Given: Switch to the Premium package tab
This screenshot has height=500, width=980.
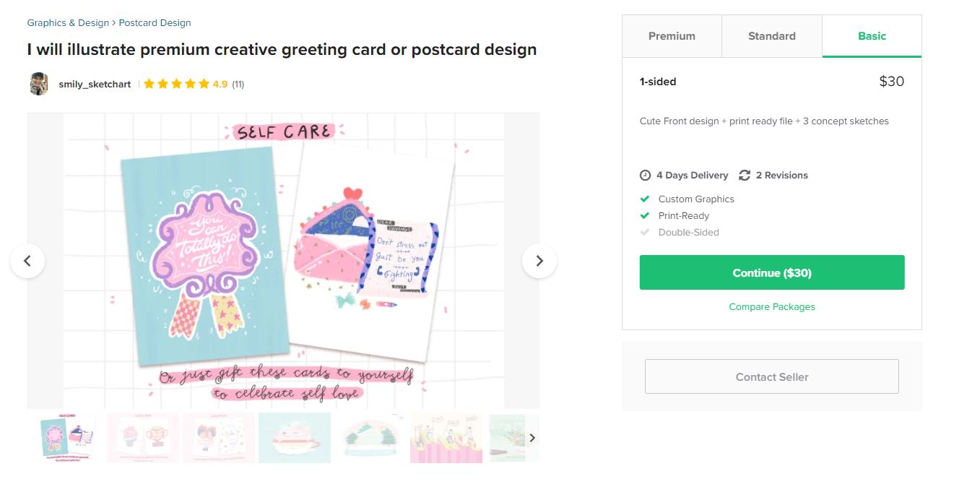Looking at the screenshot, I should (672, 36).
